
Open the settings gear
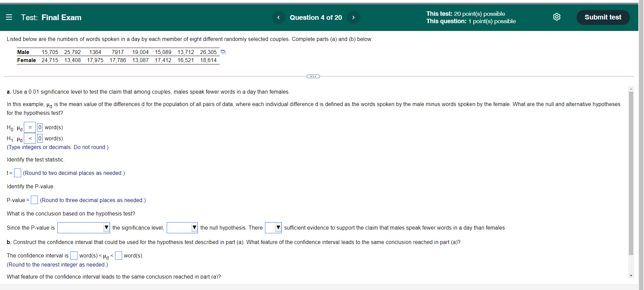[557, 17]
